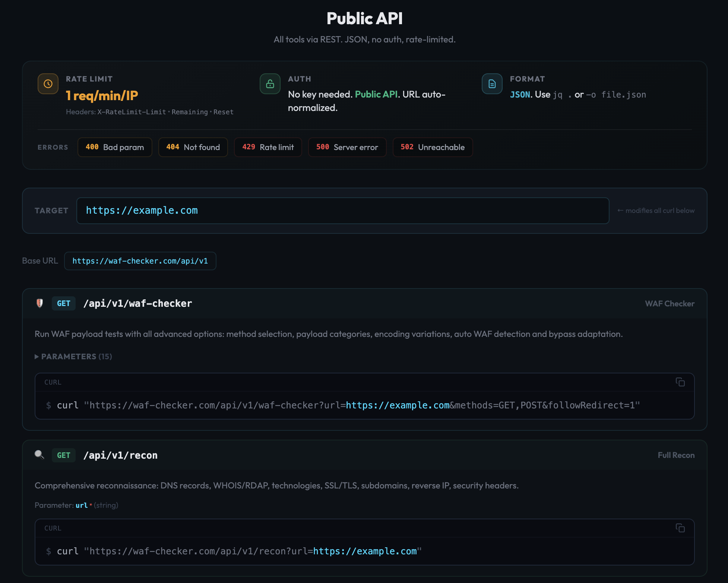Click the Rate Limit clock icon

coord(48,84)
